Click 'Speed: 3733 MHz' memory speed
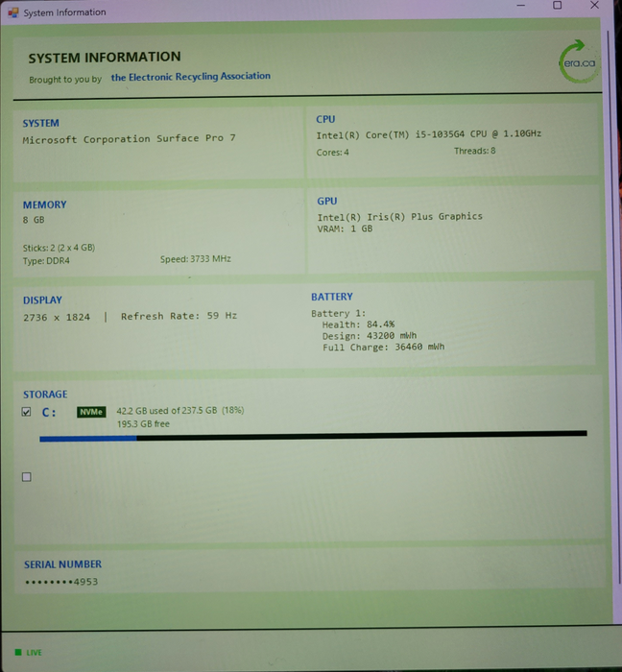This screenshot has height=672, width=622. point(196,259)
